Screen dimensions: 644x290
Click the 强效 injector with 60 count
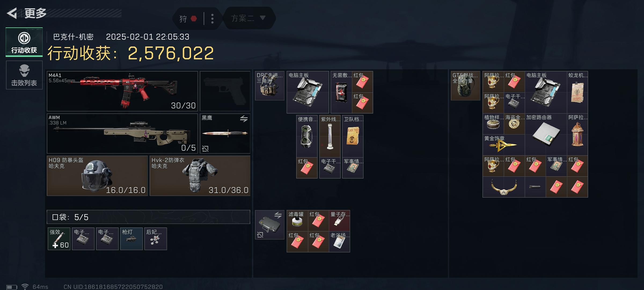(59, 239)
